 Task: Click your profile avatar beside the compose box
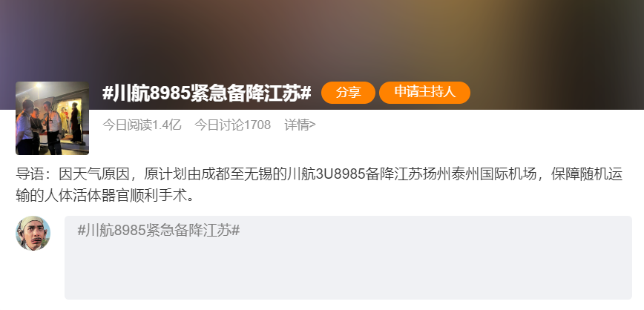33,233
